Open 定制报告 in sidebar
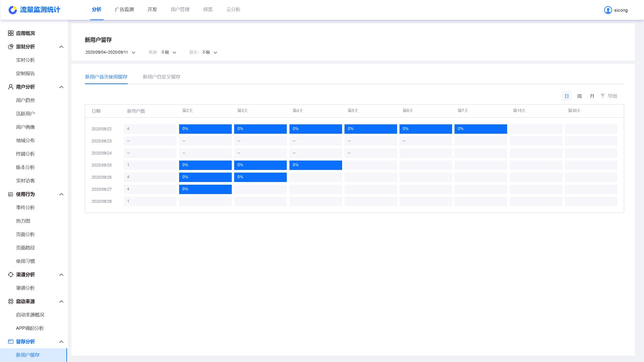This screenshot has height=362, width=644. tap(25, 73)
